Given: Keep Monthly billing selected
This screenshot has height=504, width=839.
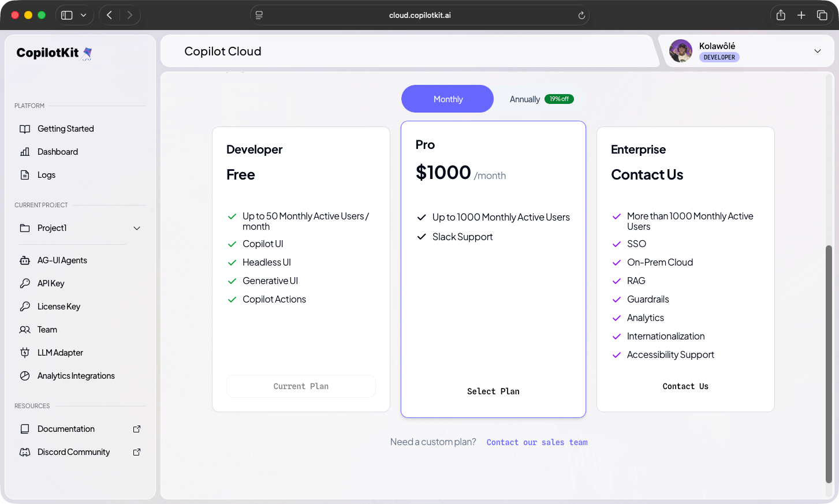Looking at the screenshot, I should (447, 99).
